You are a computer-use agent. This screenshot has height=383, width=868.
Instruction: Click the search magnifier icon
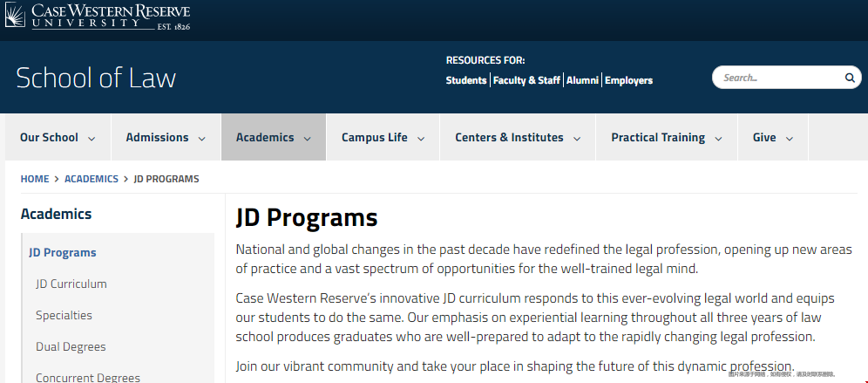coord(850,78)
